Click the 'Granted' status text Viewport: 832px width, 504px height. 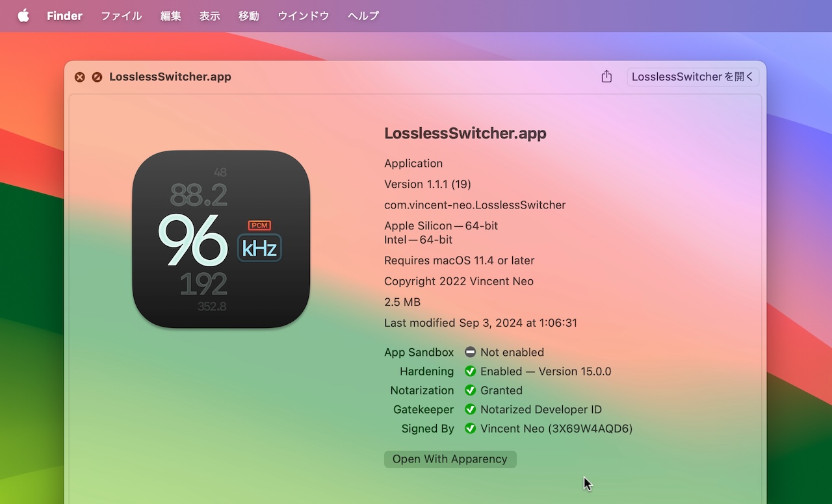click(501, 390)
